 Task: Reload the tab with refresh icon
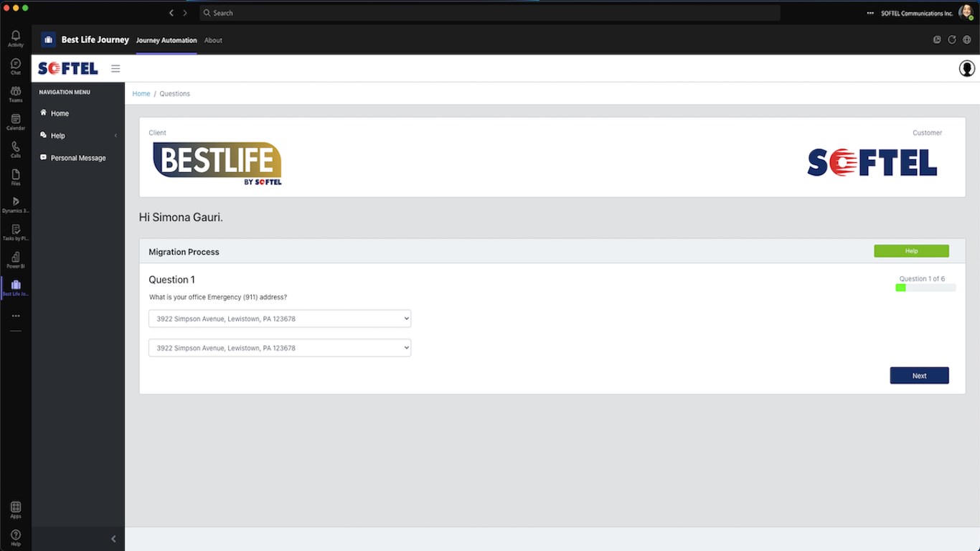pyautogui.click(x=952, y=40)
